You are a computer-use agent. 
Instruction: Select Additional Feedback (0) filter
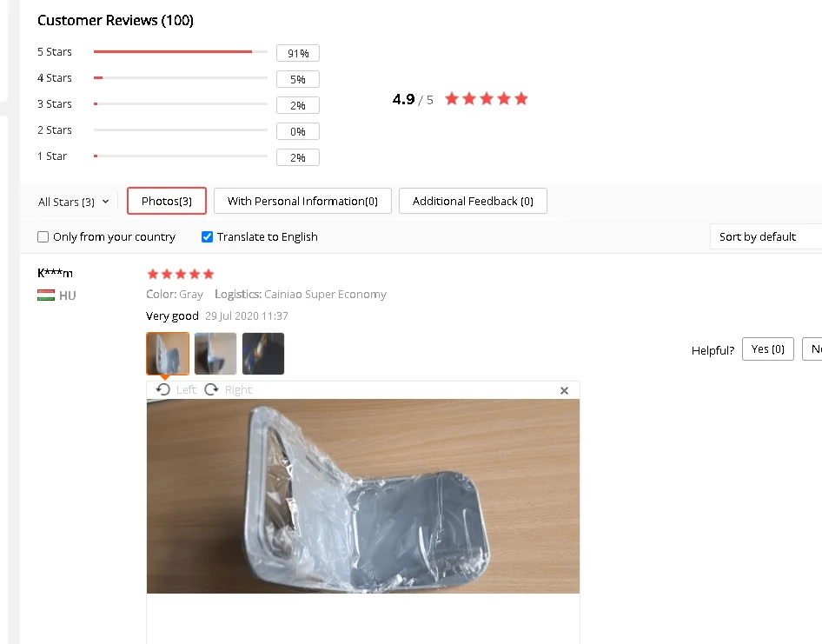473,201
